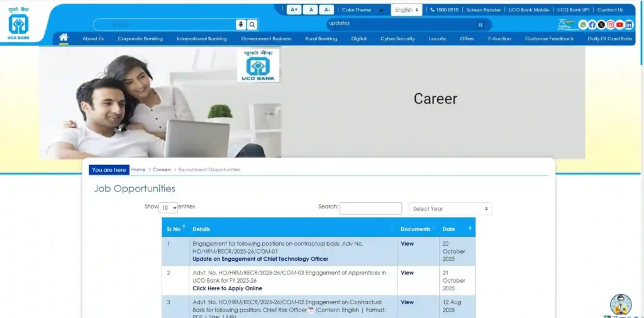The height and width of the screenshot is (318, 644).
Task: Open the Facebook social icon
Action: (x=592, y=25)
